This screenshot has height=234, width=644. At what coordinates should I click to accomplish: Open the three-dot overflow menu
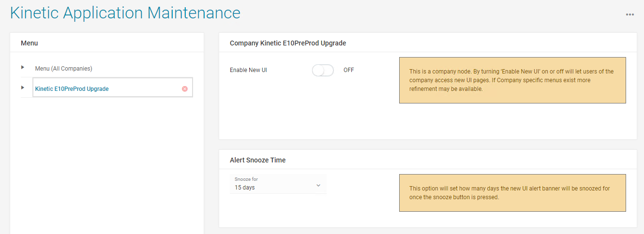(x=629, y=15)
